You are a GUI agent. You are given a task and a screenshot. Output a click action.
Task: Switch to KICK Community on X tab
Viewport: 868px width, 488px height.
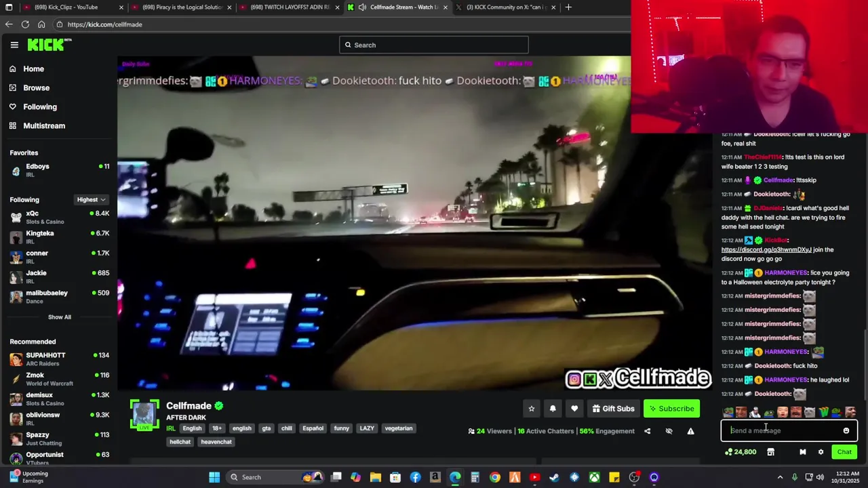click(x=505, y=7)
